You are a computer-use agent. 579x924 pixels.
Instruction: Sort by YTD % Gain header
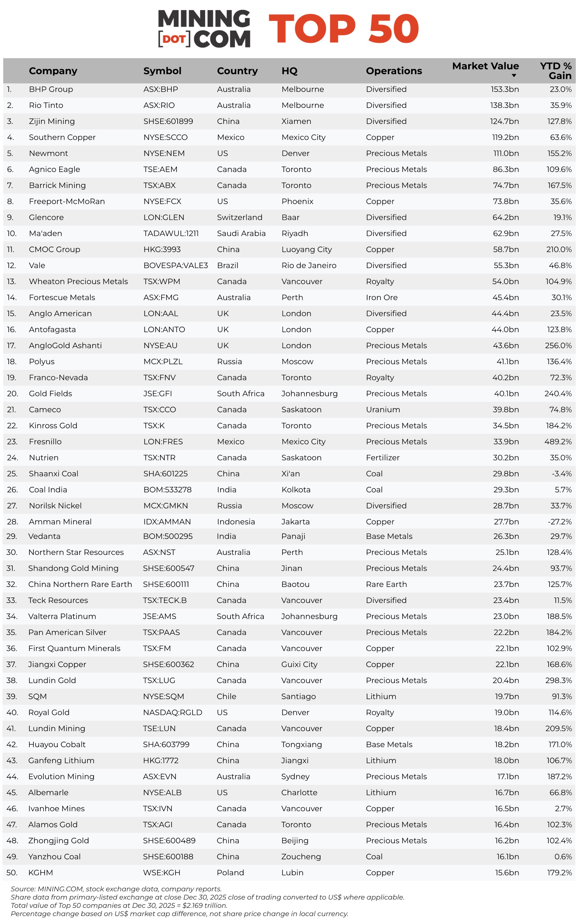point(556,71)
